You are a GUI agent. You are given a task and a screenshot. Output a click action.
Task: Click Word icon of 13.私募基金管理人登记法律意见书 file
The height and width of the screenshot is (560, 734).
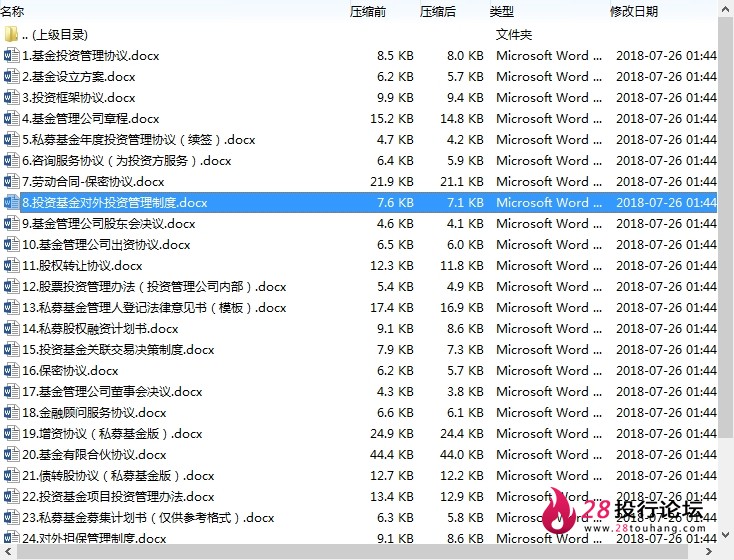point(11,307)
